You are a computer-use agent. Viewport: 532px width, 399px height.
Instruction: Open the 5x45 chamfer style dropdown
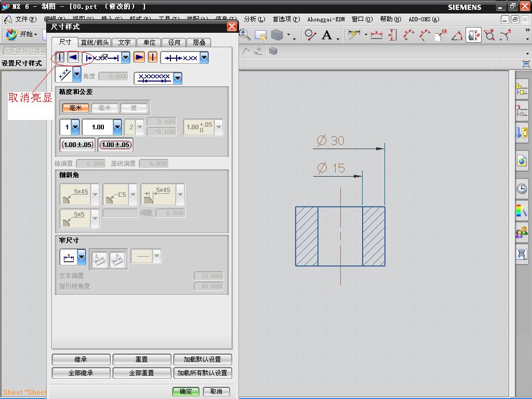point(95,194)
